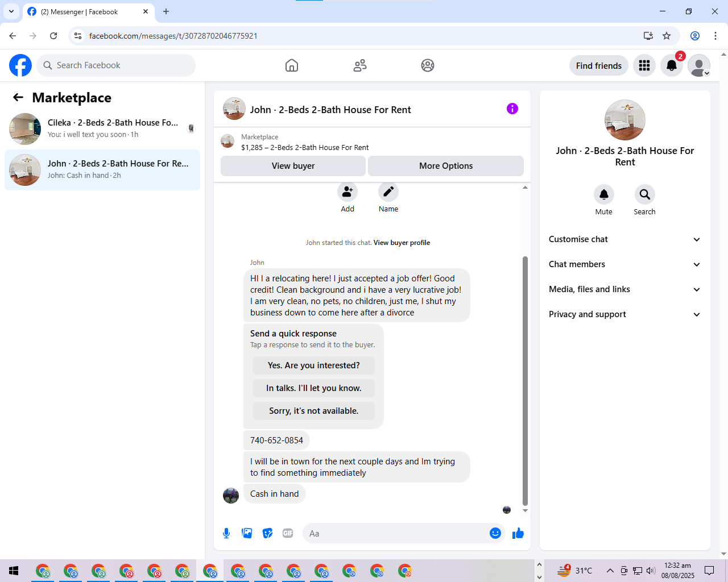Click the Find friends button
The width and height of the screenshot is (728, 582).
[x=599, y=65]
